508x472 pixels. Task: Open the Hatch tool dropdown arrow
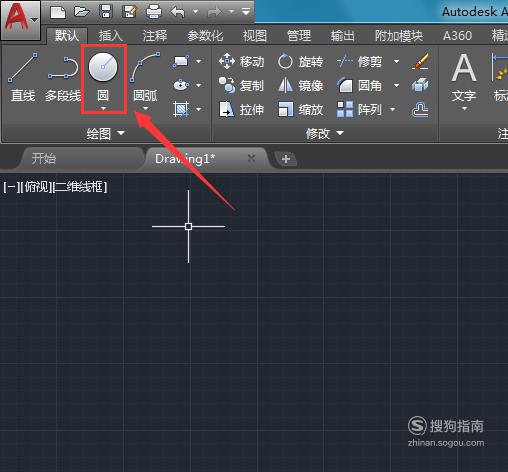pyautogui.click(x=199, y=109)
